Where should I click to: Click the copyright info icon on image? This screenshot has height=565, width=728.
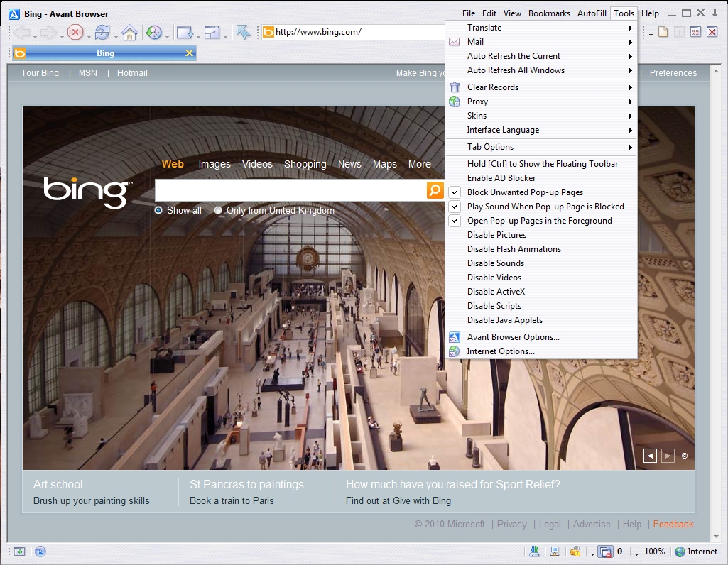[x=685, y=456]
